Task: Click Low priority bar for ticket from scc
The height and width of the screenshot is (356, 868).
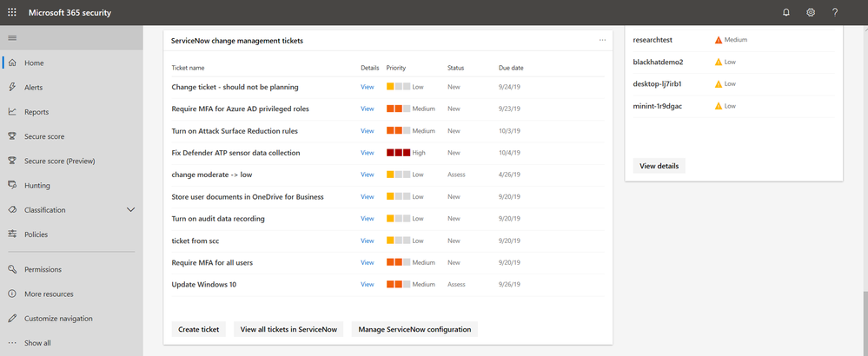Action: 399,241
